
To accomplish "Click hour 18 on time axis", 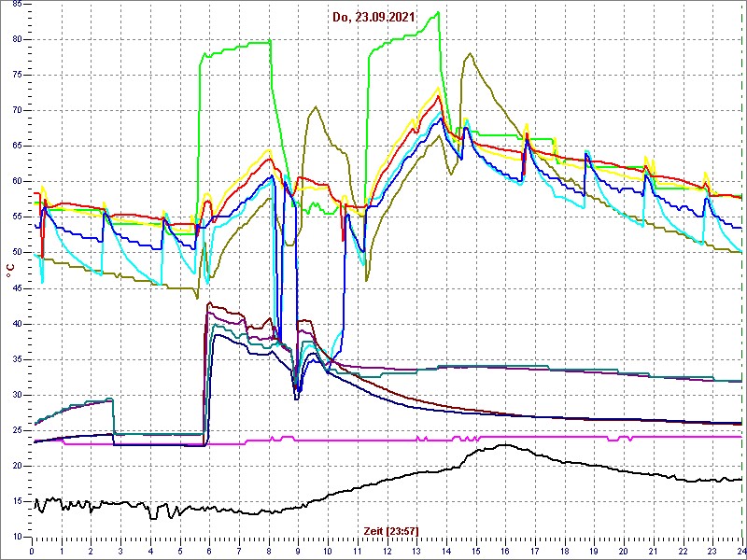I will click(x=564, y=552).
